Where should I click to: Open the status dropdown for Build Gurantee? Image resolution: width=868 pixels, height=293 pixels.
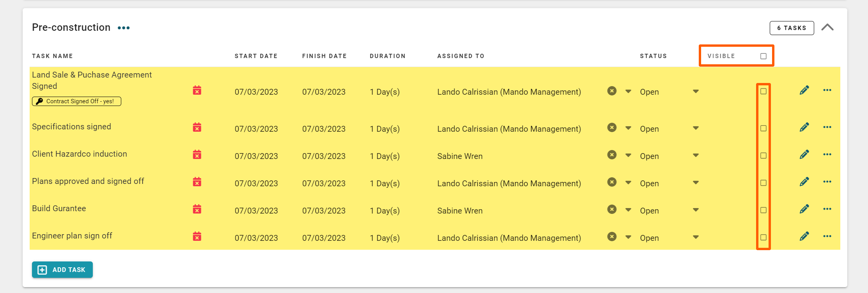click(696, 210)
